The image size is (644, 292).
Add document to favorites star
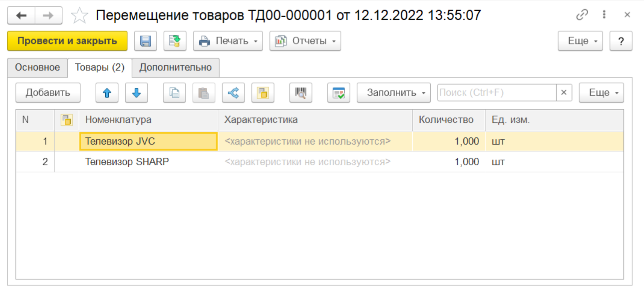(79, 16)
